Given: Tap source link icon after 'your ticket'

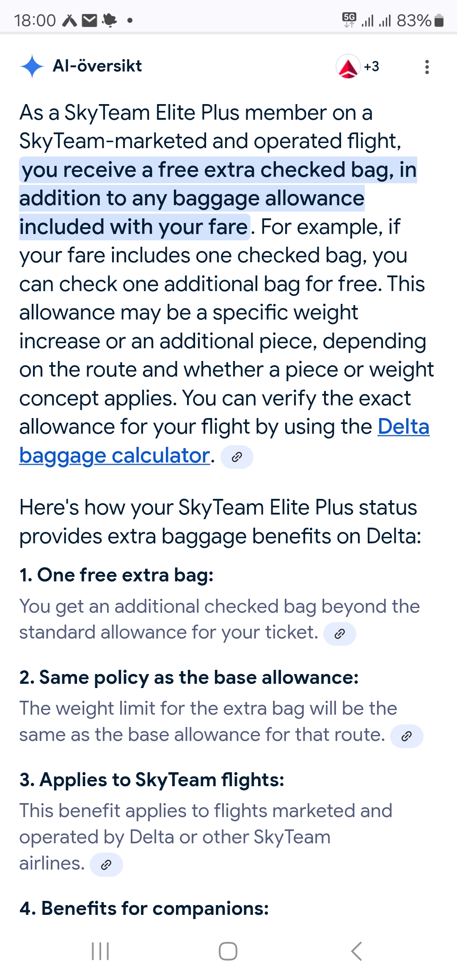Looking at the screenshot, I should 339,634.
